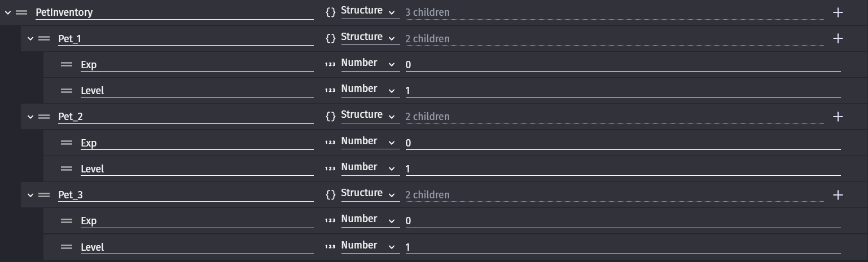Click the drag handle next to Pet_2

[x=44, y=117]
